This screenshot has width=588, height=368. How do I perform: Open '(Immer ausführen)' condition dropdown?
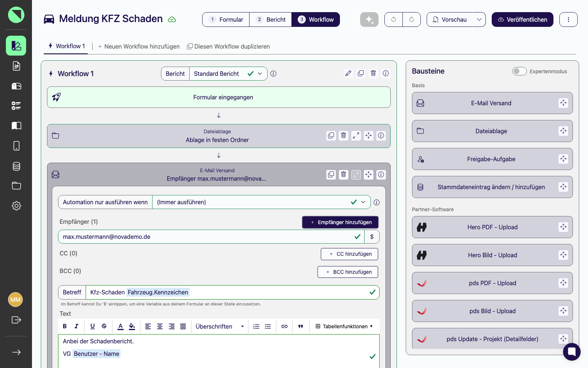coord(261,202)
